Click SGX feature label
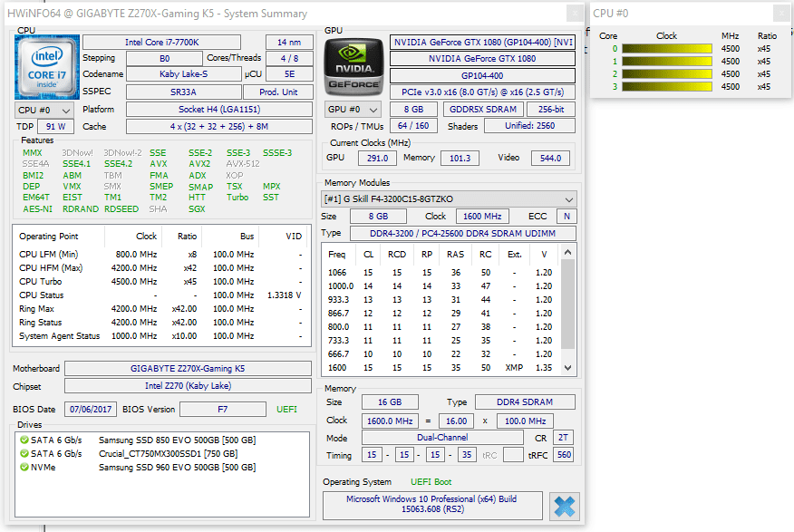This screenshot has width=794, height=532. (x=197, y=209)
